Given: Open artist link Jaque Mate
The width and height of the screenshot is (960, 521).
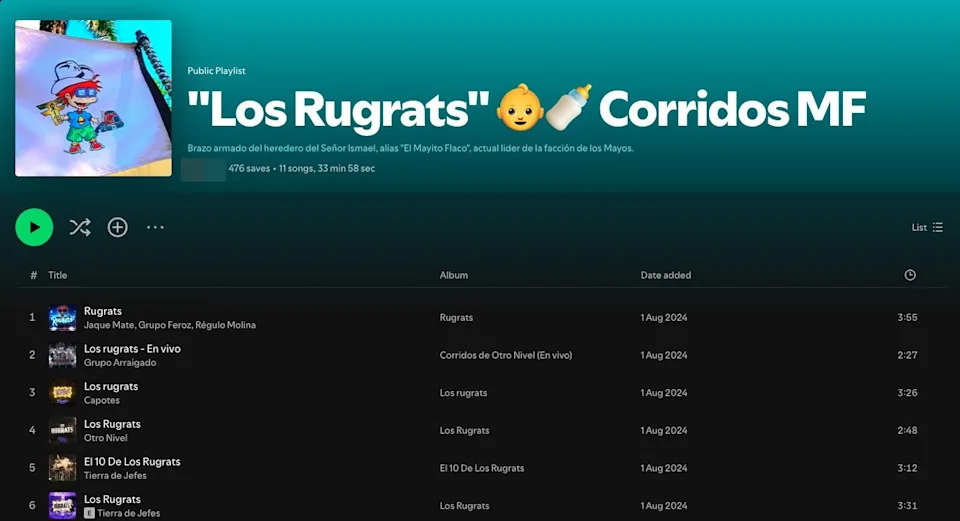Looking at the screenshot, I should (108, 325).
